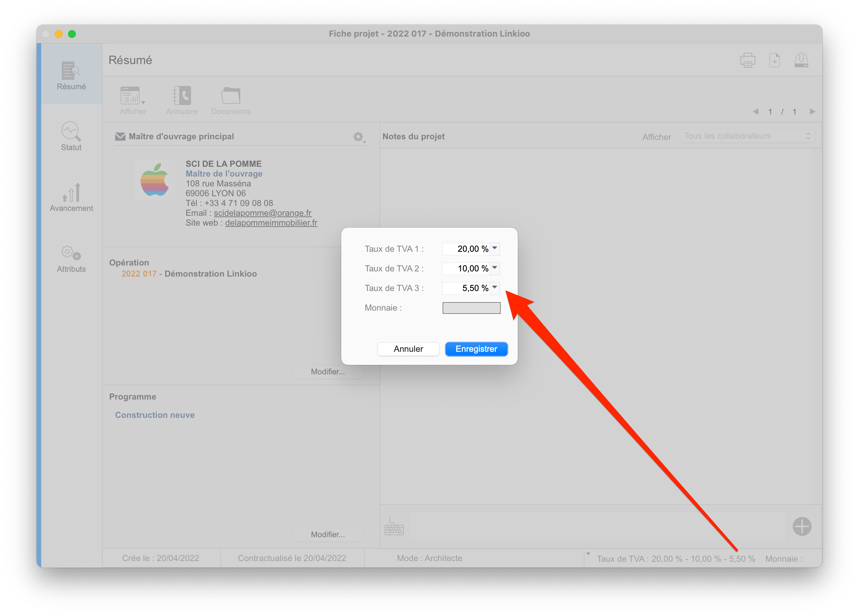859x616 pixels.
Task: Expand the Taux de TVA 1 dropdown arrow
Action: pos(495,248)
